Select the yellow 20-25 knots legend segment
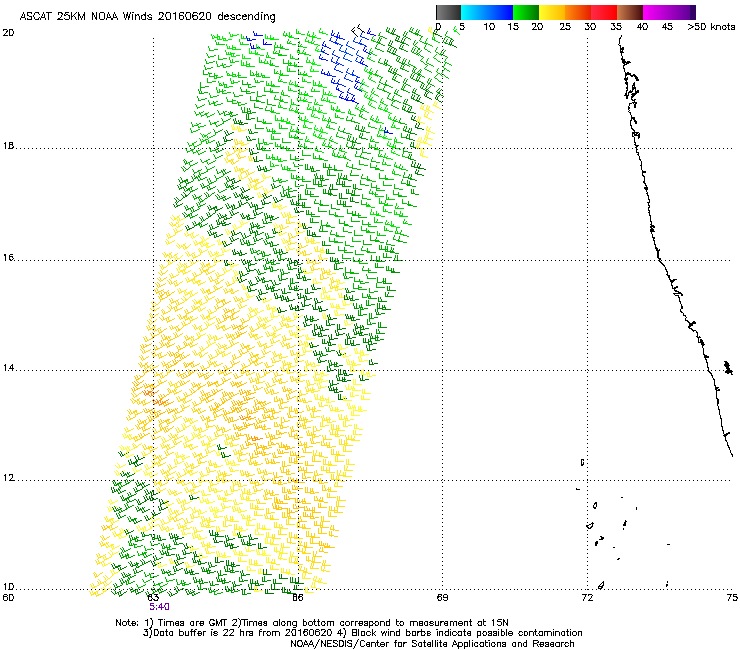Viewport: 740px width, 650px height. click(x=552, y=12)
